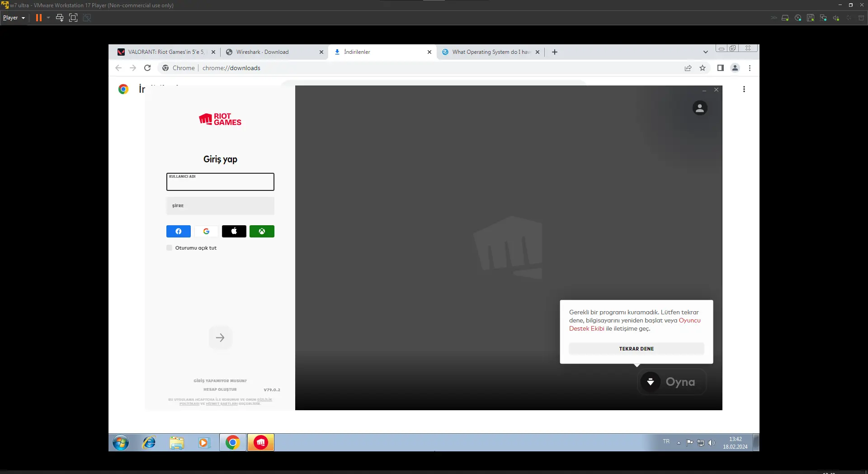Open the Chrome profile icon
Image resolution: width=868 pixels, height=474 pixels.
pyautogui.click(x=735, y=68)
